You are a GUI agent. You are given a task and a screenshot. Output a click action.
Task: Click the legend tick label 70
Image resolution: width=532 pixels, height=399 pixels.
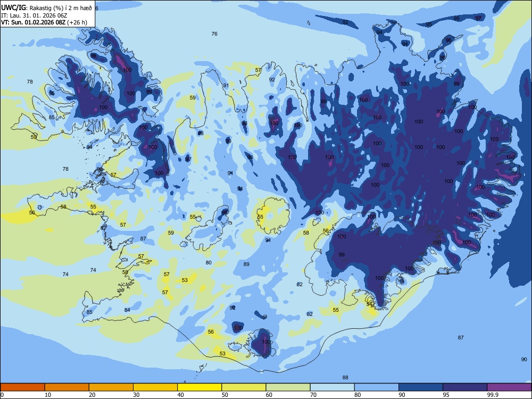(x=313, y=395)
